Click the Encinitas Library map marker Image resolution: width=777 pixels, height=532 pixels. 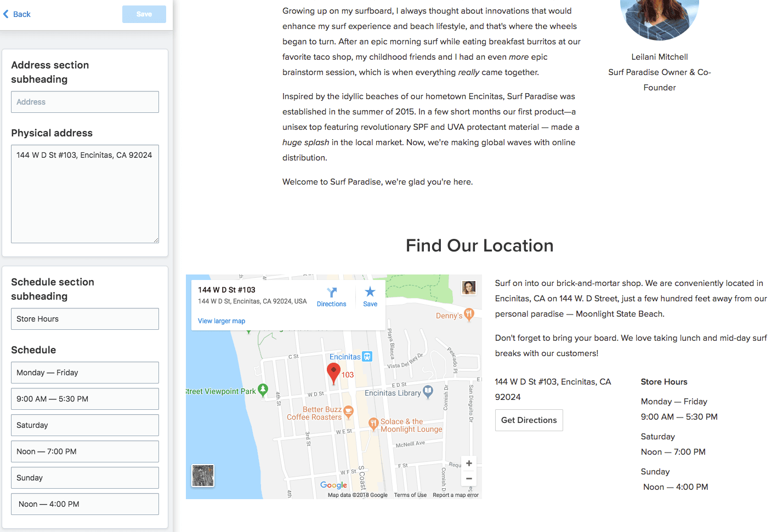[428, 392]
